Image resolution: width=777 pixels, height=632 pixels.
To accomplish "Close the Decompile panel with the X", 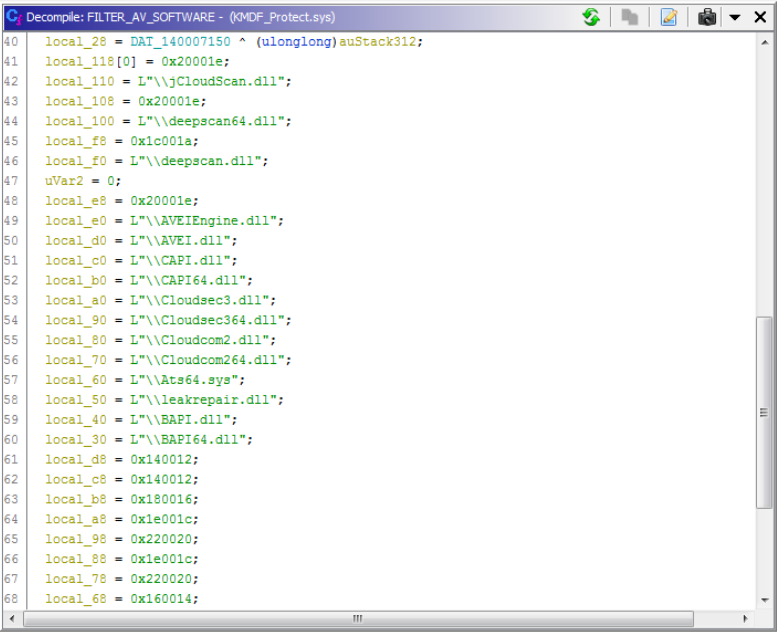I will (759, 17).
